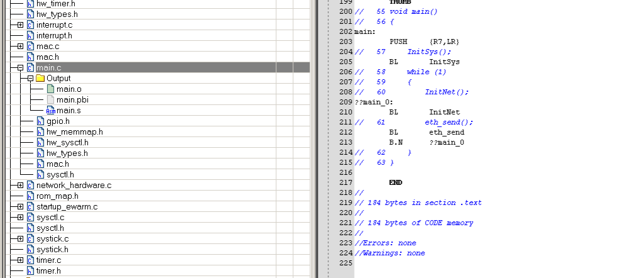
Task: Expand the startup_ewarm.c tree node
Action: (x=20, y=207)
